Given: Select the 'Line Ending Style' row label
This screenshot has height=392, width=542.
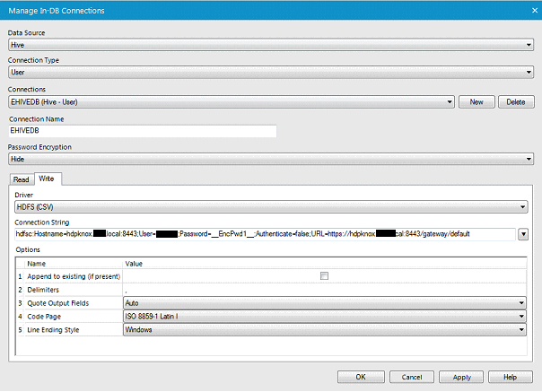Looking at the screenshot, I should coord(53,330).
